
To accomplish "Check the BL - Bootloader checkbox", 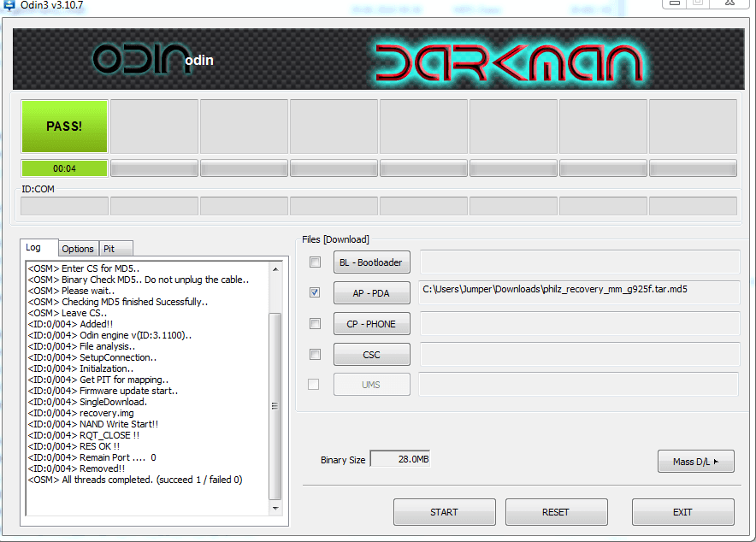I will [315, 262].
